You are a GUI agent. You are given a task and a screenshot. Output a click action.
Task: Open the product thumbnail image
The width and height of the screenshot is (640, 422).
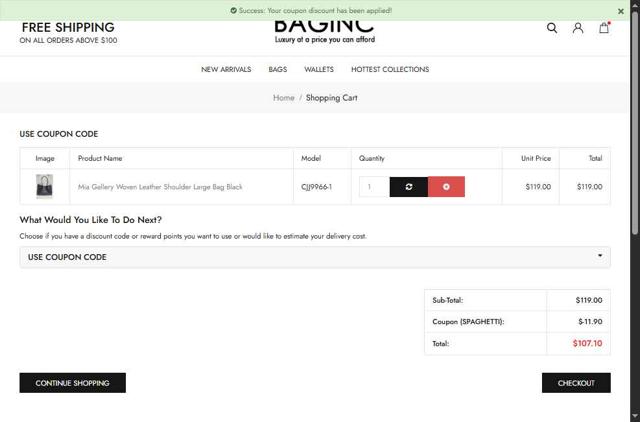tap(44, 186)
